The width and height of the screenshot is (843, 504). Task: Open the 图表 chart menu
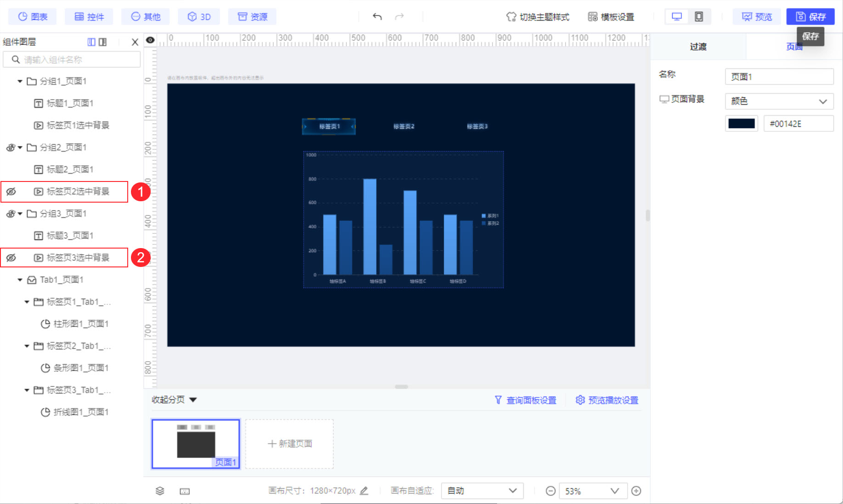(32, 17)
